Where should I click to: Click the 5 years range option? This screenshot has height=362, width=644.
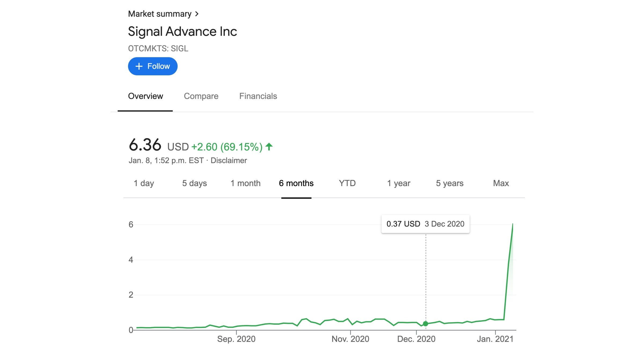coord(449,183)
